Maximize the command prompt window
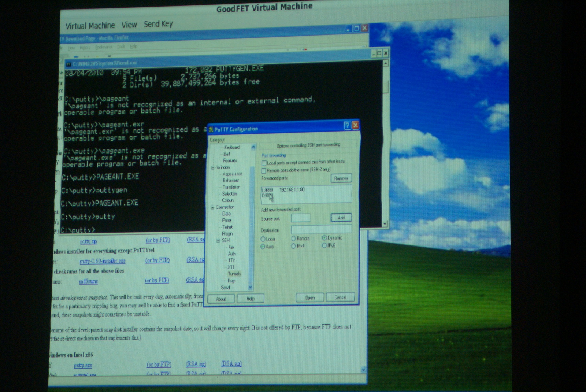 click(x=379, y=53)
